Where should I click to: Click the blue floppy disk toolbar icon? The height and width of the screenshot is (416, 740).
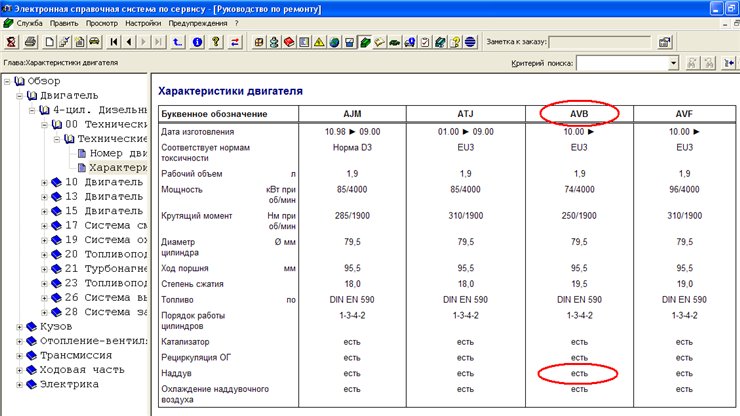tap(349, 42)
